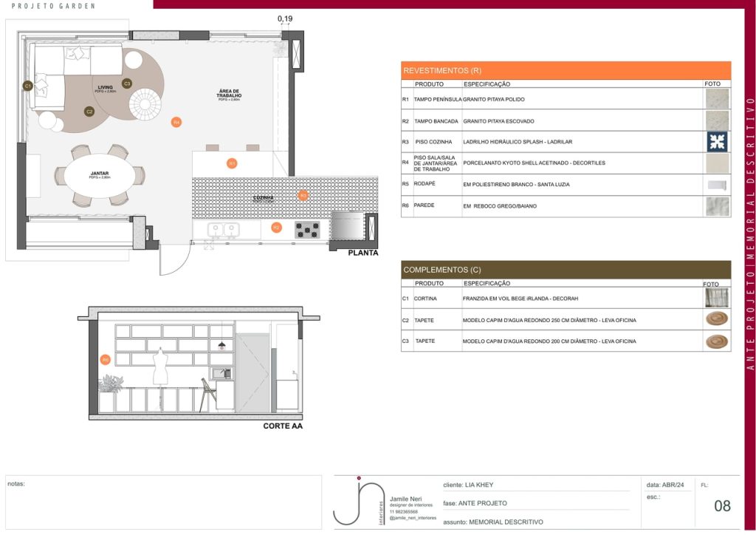
Task: Select the four-burner cooktop in the kitchen
Action: tap(307, 230)
